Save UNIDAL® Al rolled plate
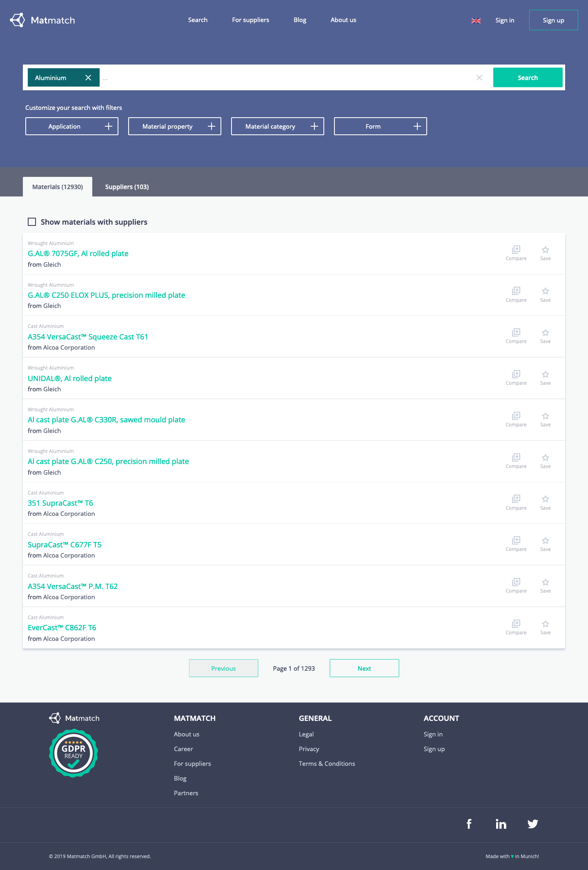Screen dimensions: 588x870 tap(546, 378)
